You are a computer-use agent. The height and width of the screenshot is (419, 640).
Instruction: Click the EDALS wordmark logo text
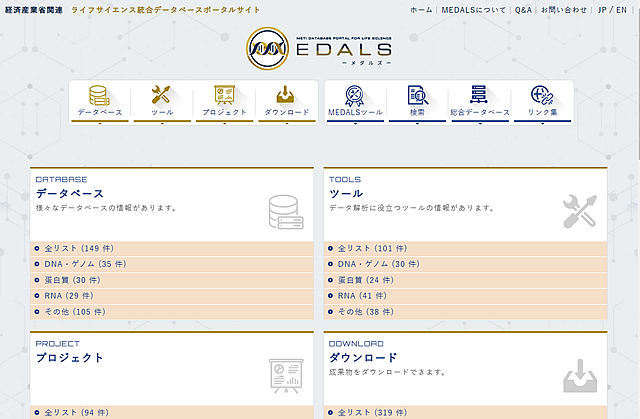(344, 50)
